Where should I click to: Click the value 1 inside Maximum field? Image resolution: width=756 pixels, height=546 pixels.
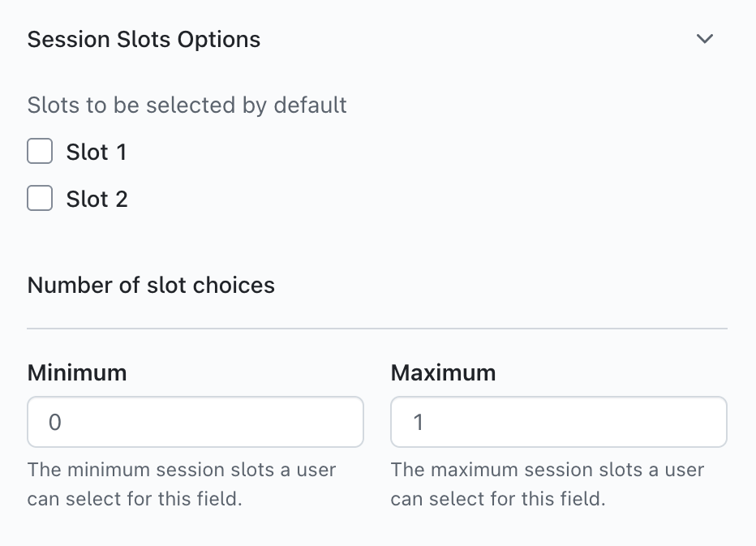point(419,423)
